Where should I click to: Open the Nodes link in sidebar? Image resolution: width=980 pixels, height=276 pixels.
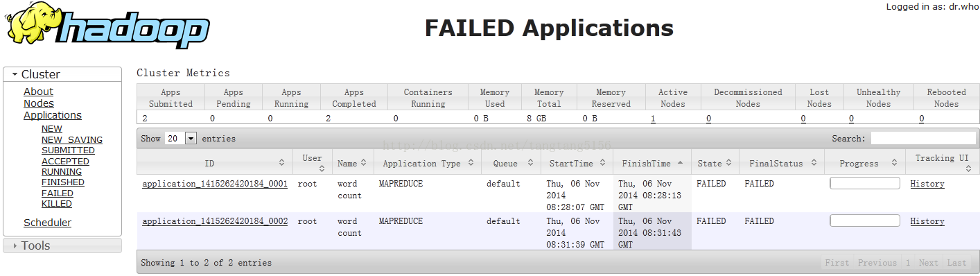pos(39,103)
